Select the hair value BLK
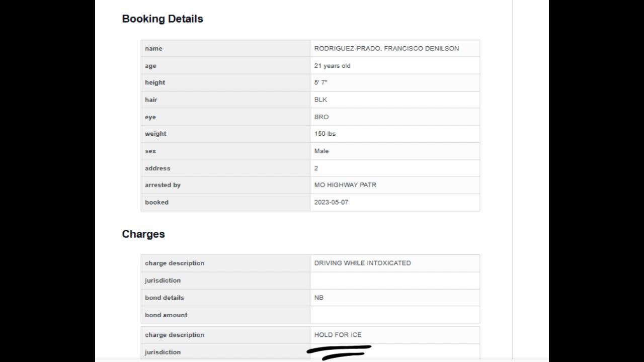644x362 pixels. click(x=320, y=100)
